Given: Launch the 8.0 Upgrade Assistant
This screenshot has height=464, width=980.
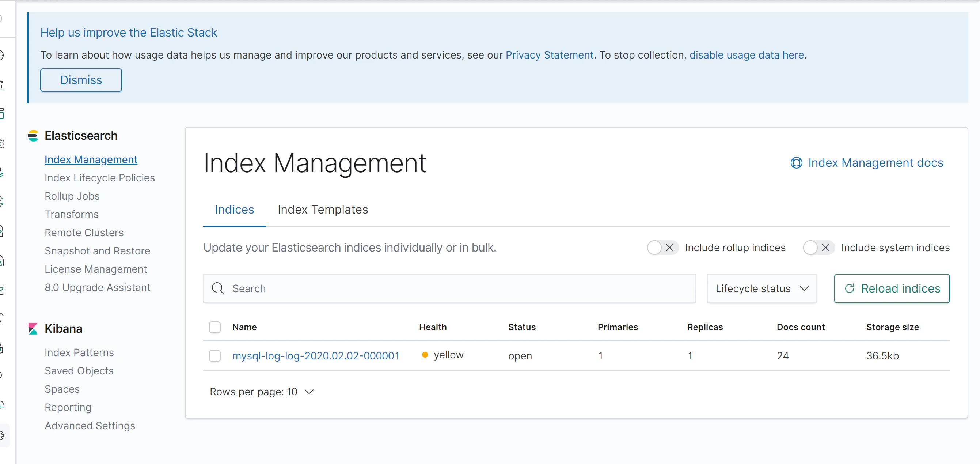Looking at the screenshot, I should (x=98, y=287).
